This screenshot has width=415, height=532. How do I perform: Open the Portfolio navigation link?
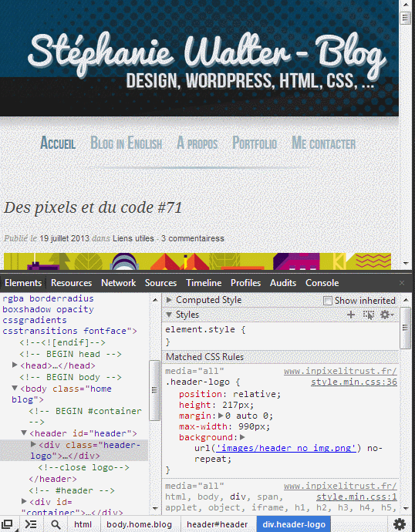[x=255, y=143]
